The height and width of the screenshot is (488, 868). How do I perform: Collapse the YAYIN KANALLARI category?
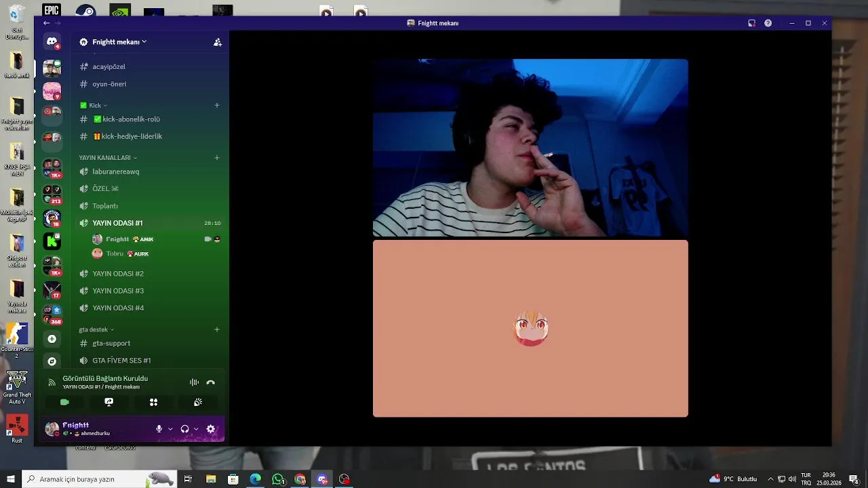[x=108, y=158]
